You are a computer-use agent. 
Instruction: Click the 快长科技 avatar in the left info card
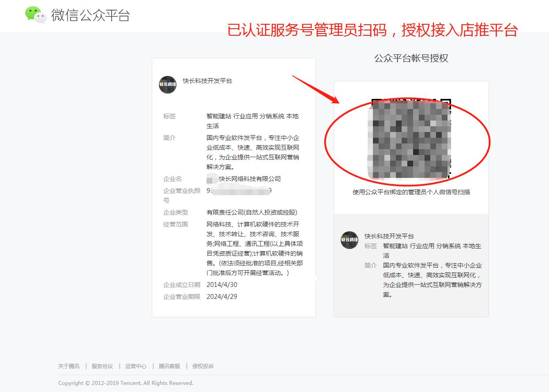click(x=168, y=84)
